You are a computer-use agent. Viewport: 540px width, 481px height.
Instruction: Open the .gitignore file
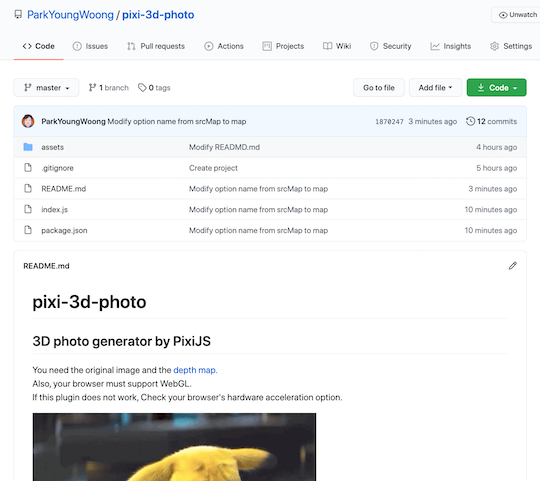[x=58, y=168]
